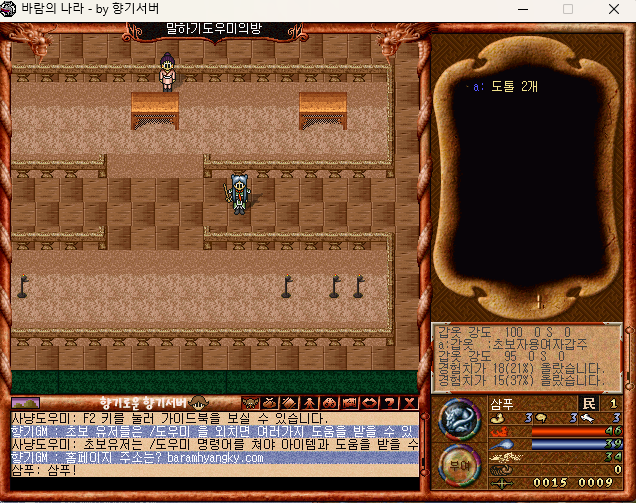This screenshot has width=636, height=503.
Task: Click the red X toolbar icon
Action: pyautogui.click(x=409, y=403)
